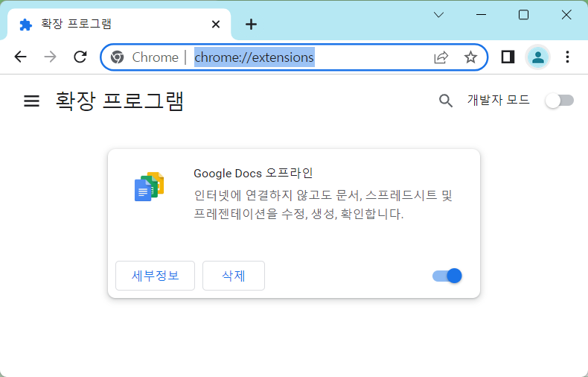Open a new tab with the plus button

click(x=251, y=25)
